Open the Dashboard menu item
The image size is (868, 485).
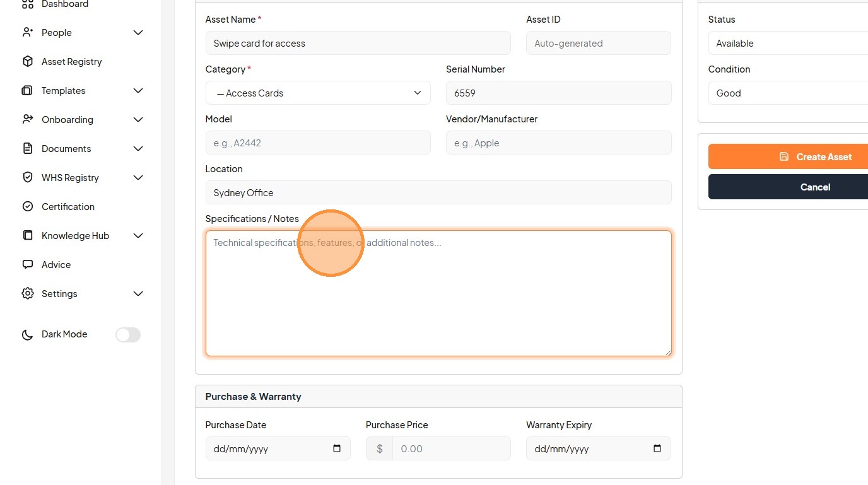click(x=64, y=4)
